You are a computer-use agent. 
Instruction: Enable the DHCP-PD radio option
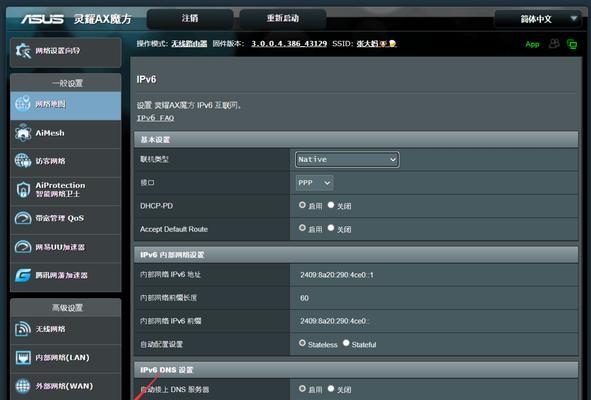point(302,205)
